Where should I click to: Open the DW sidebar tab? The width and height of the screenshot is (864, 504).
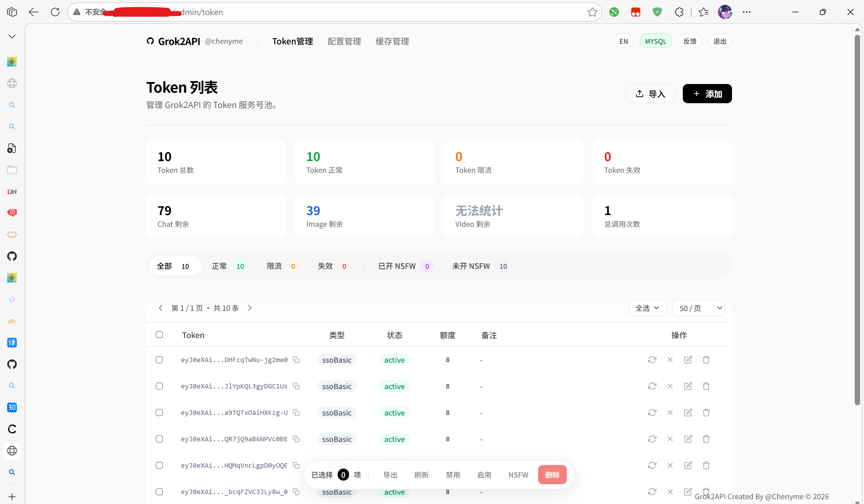[x=12, y=192]
